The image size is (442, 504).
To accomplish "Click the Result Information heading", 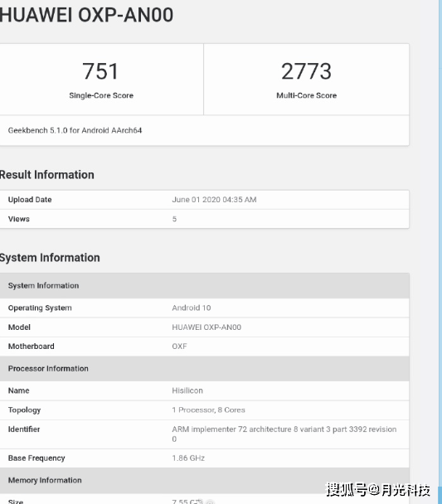I will click(x=47, y=175).
